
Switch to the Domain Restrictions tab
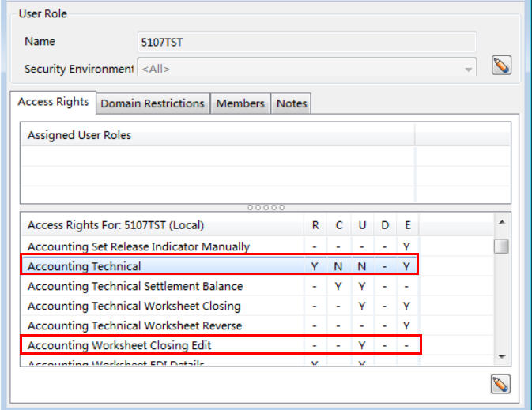tap(153, 103)
